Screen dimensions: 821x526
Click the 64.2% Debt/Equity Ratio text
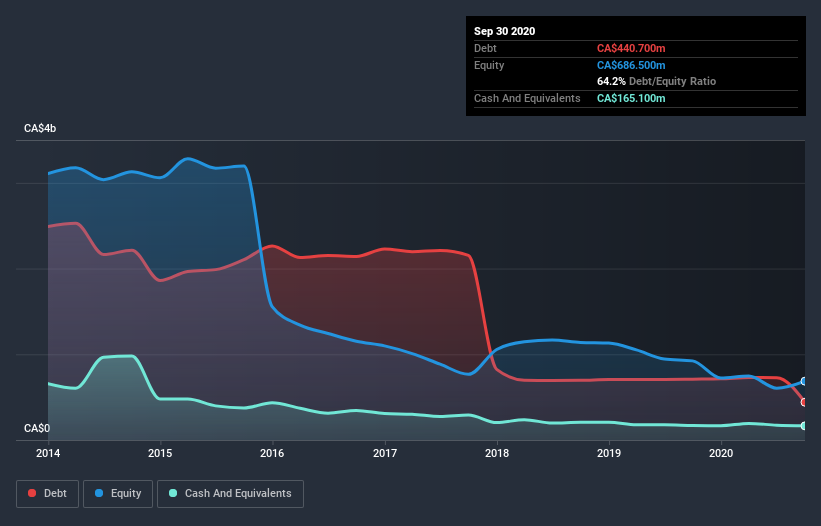pos(657,81)
